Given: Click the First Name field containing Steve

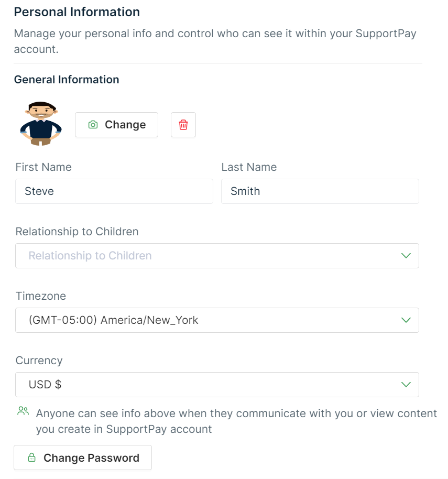Looking at the screenshot, I should coord(114,191).
